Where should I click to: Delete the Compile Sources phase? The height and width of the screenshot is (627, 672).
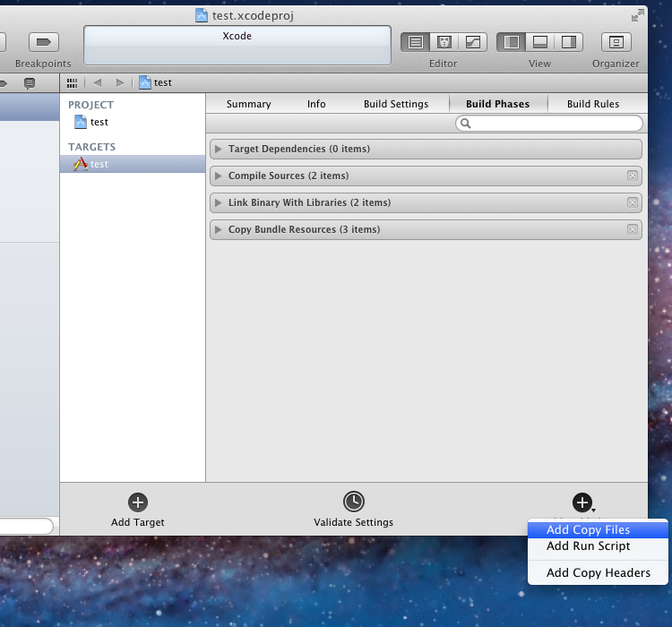tap(633, 176)
